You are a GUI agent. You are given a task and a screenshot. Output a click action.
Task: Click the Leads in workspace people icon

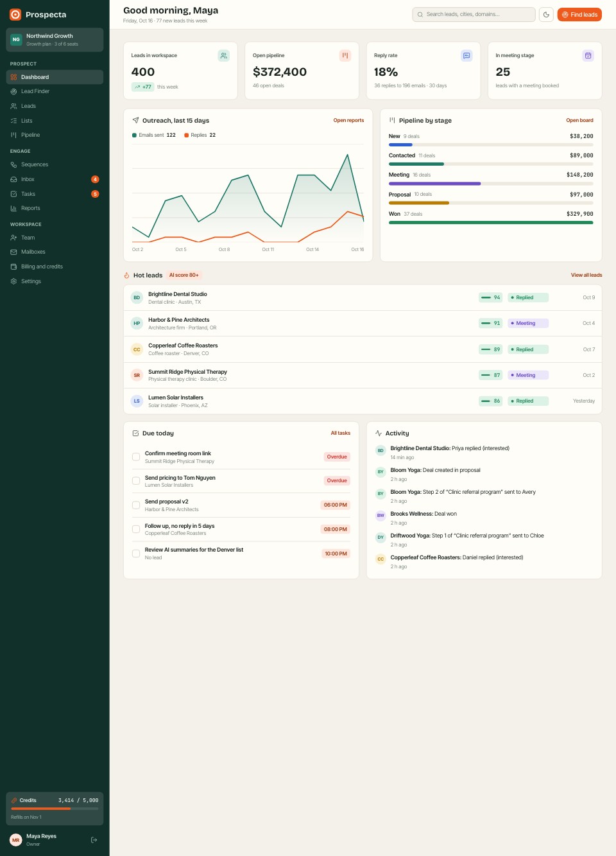coord(223,56)
